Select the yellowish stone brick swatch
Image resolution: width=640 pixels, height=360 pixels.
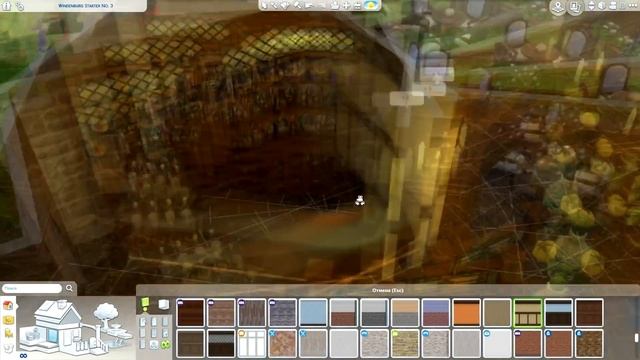(x=405, y=344)
